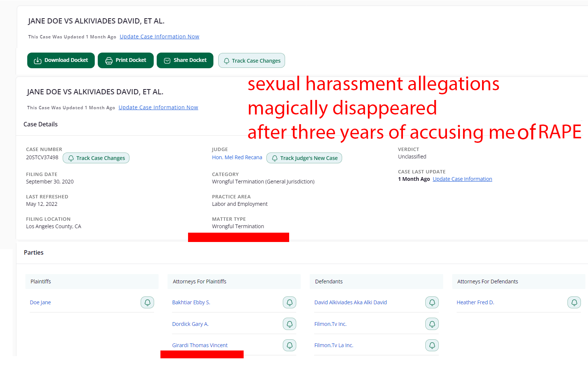
Task: Open the Heather Fred D. attorney link
Action: (475, 302)
